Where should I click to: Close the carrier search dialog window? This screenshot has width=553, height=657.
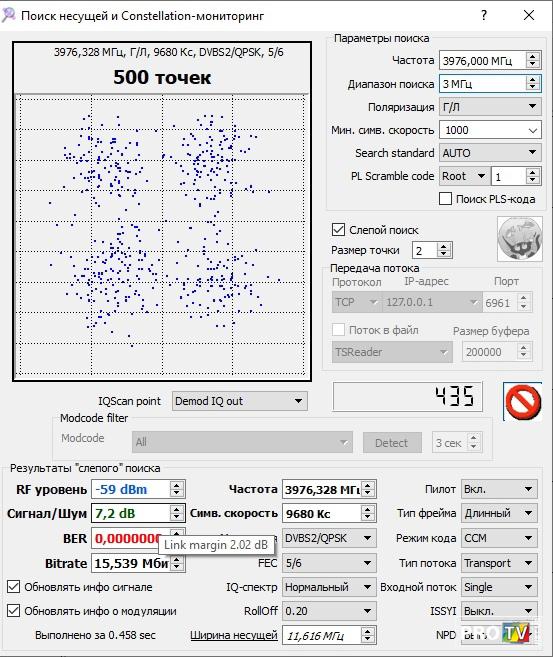[529, 16]
